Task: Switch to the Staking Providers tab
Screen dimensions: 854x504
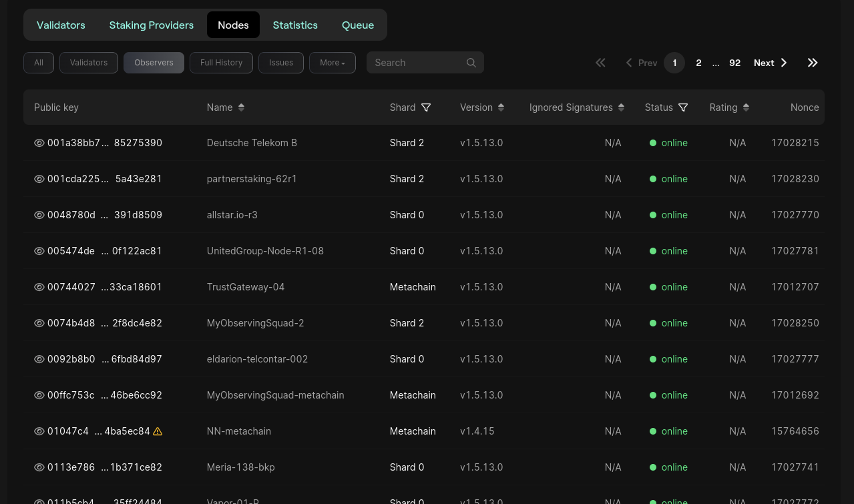Action: point(151,25)
